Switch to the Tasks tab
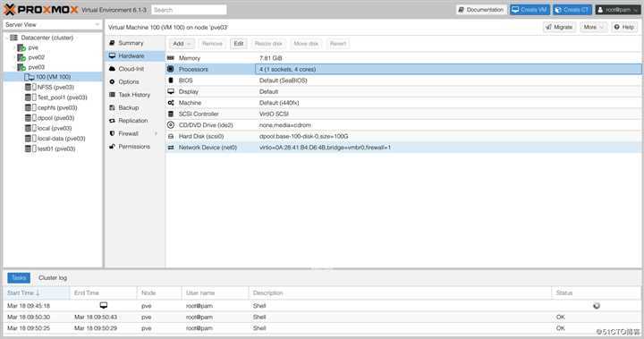644x339 pixels. coord(19,278)
